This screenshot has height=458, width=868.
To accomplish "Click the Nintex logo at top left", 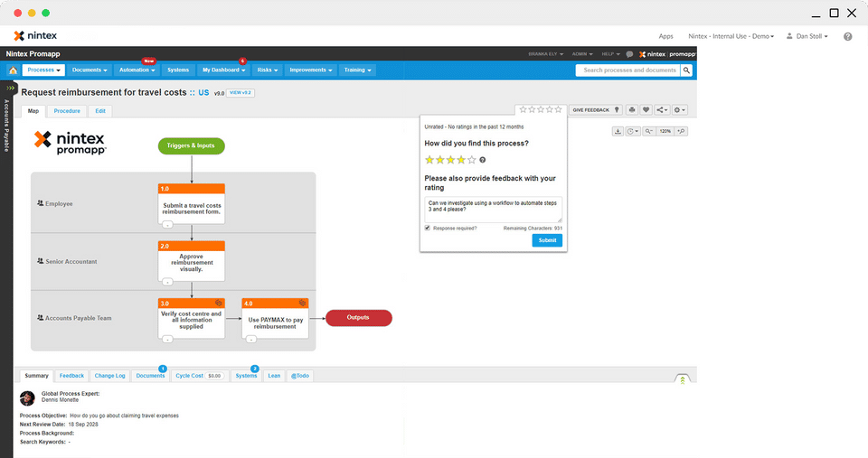I will (x=35, y=36).
